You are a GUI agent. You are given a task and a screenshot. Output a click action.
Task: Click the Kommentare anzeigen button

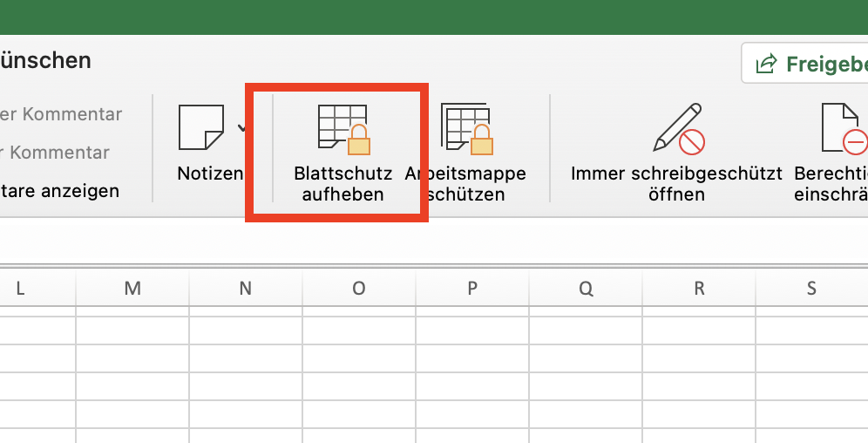coord(59,191)
